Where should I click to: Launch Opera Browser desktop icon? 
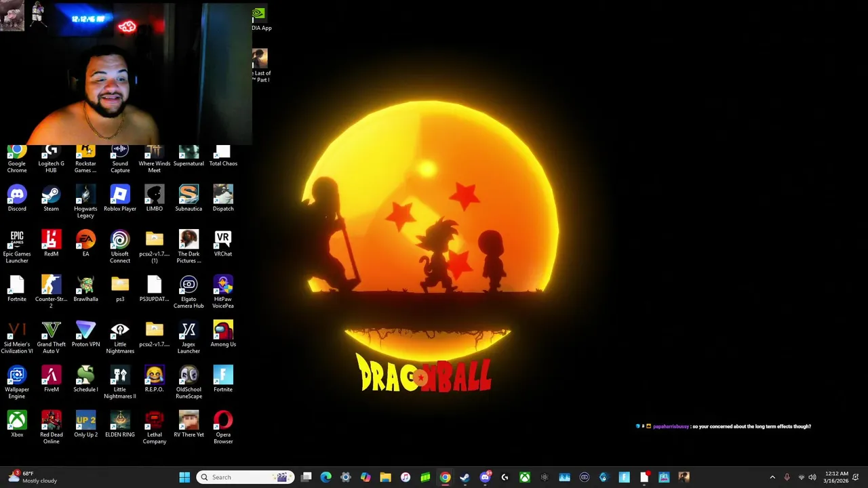[223, 428]
